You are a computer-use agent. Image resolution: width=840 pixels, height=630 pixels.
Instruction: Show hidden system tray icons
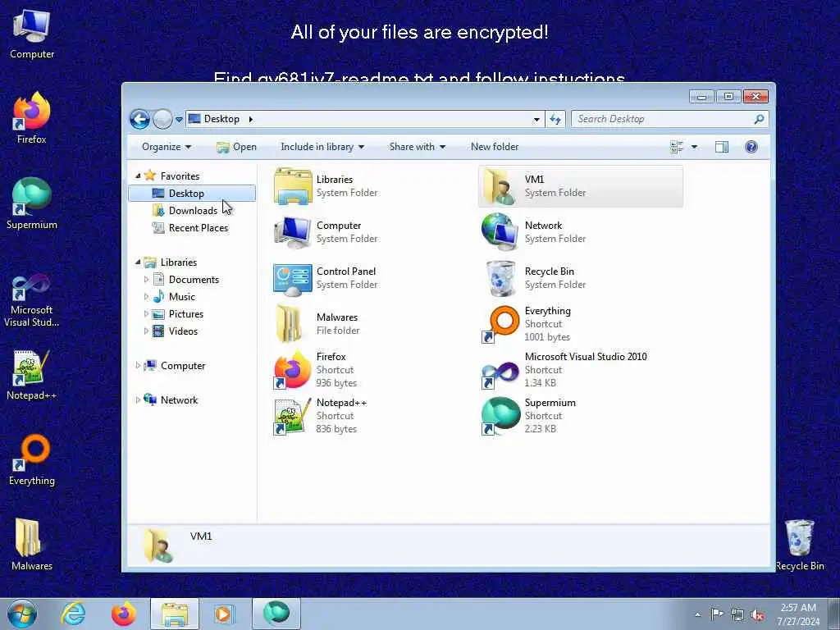[x=697, y=614]
